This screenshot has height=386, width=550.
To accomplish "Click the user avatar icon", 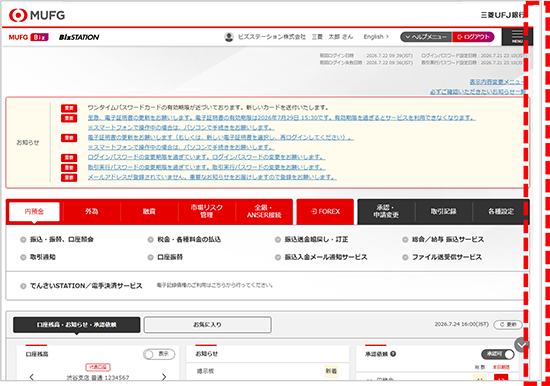I will point(229,37).
